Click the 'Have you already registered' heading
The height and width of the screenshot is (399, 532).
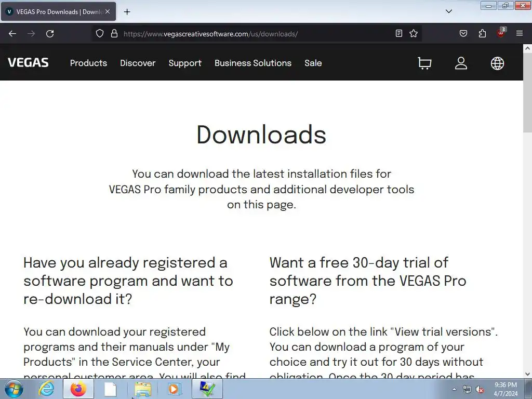[128, 281]
